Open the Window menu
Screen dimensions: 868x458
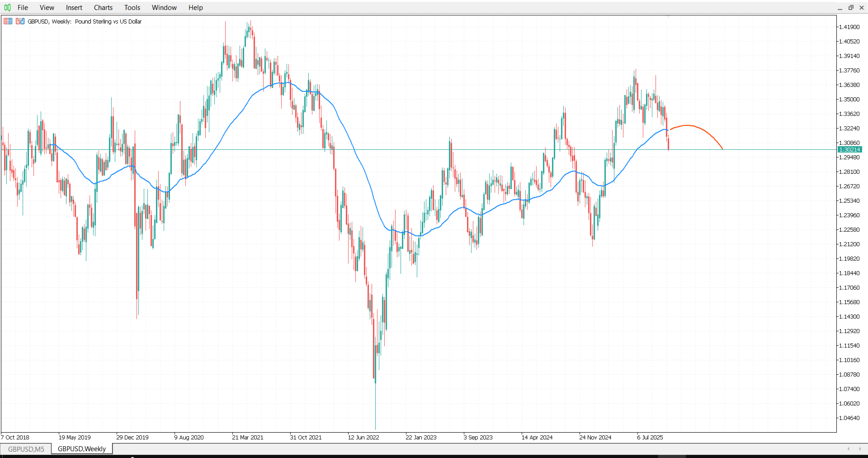164,8
